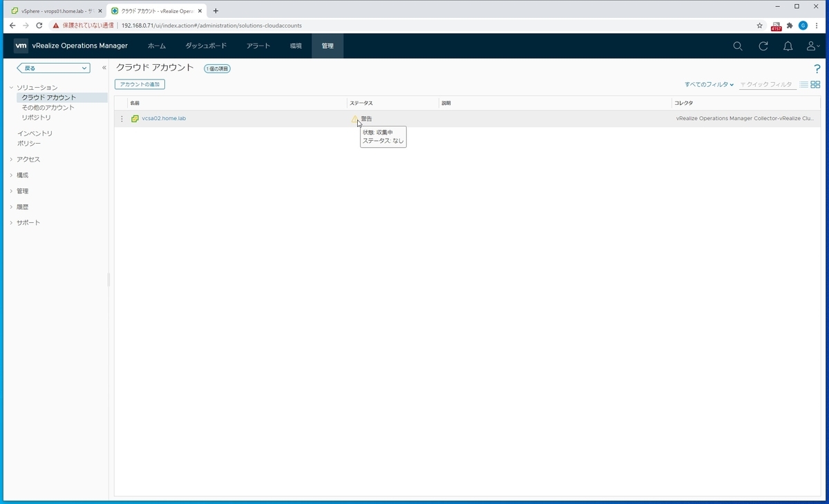Open the 戻る dropdown in the sidebar
This screenshot has width=829, height=504.
54,68
